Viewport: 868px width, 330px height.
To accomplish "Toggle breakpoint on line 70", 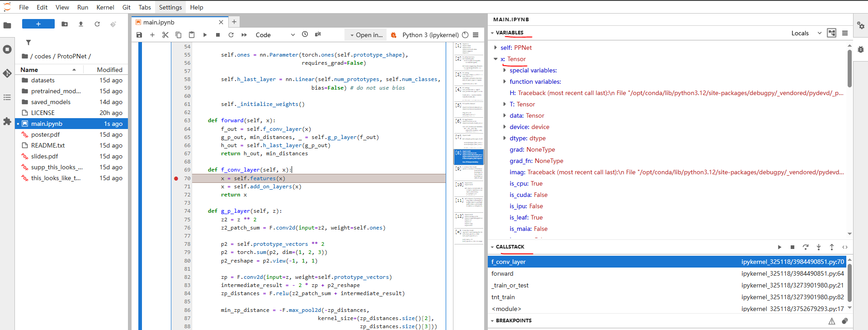I will (176, 178).
